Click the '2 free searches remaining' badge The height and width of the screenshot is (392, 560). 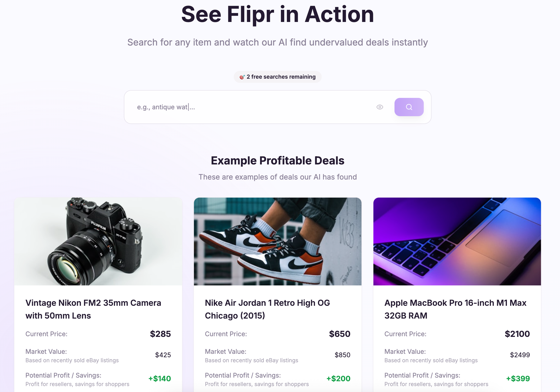[x=277, y=77]
